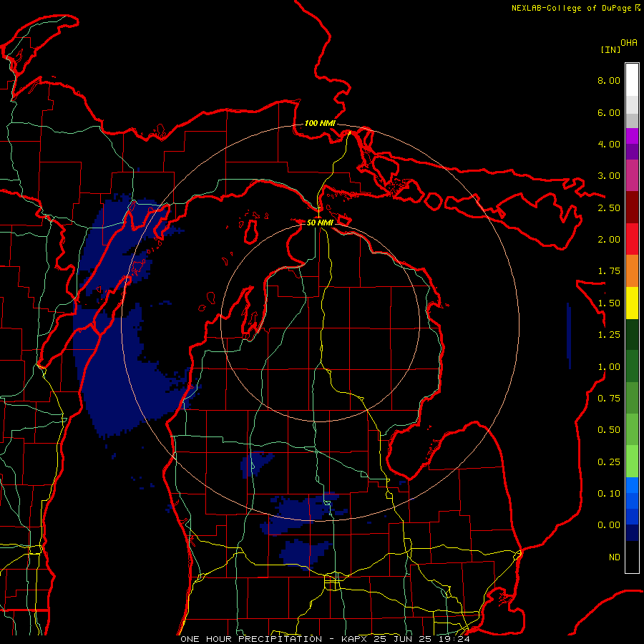Image resolution: width=644 pixels, height=644 pixels.
Task: Pick the black ND swatch at scale bottom
Action: pos(632,557)
